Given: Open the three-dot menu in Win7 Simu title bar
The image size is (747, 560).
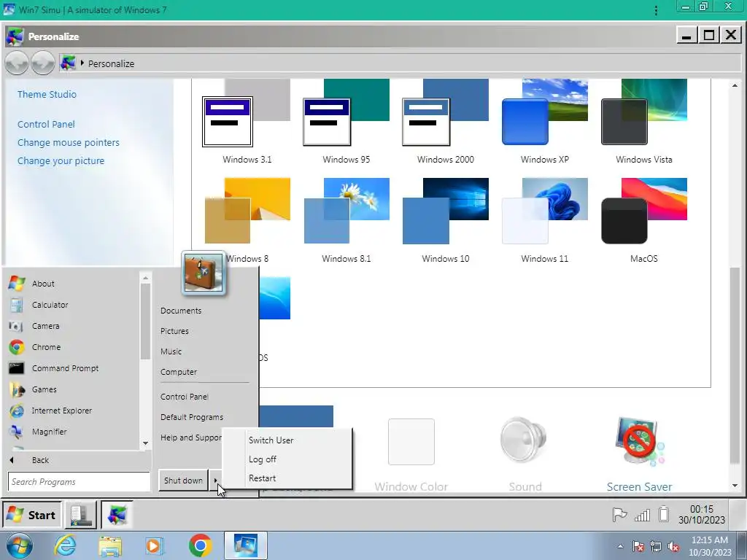Looking at the screenshot, I should [x=656, y=10].
